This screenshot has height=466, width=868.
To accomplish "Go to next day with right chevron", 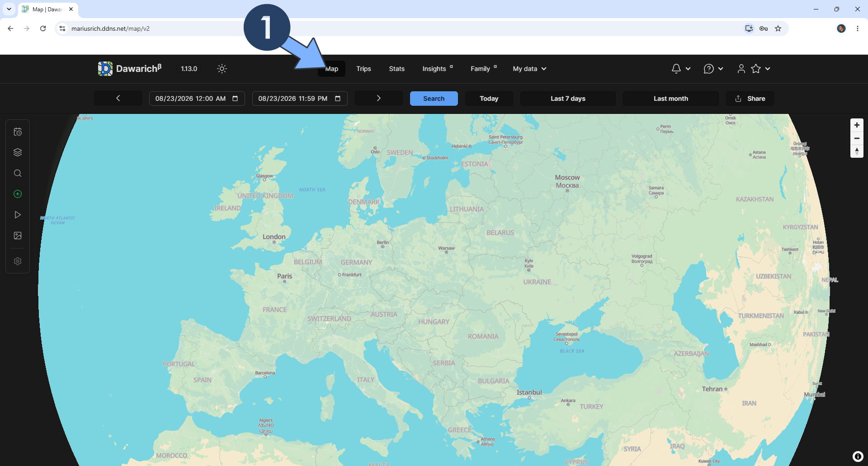I will pyautogui.click(x=379, y=99).
